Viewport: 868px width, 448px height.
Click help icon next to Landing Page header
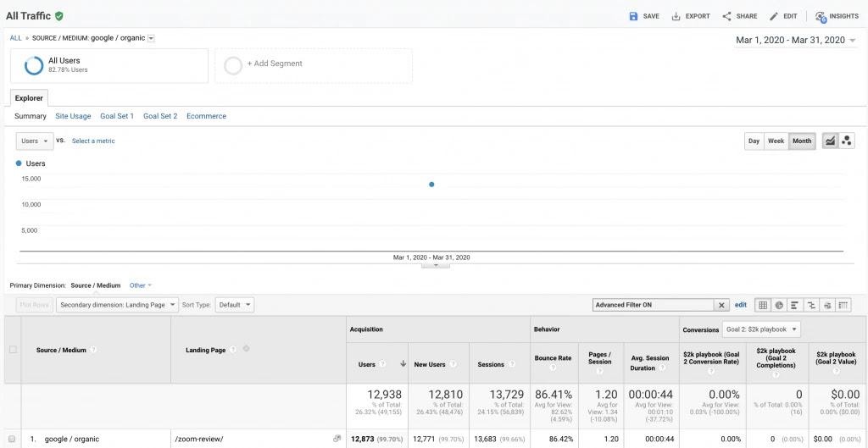pos(233,350)
